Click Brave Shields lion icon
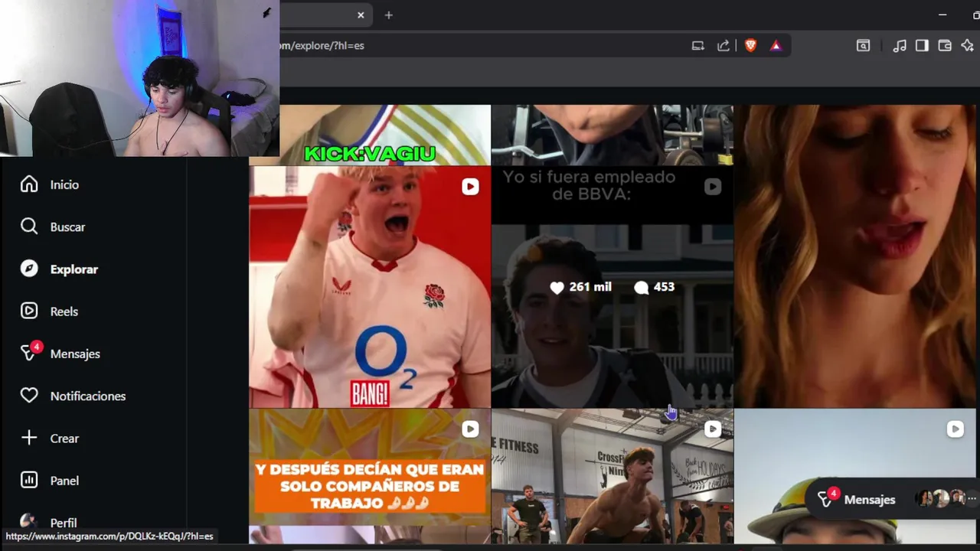Screen dimensions: 980x551 point(750,46)
